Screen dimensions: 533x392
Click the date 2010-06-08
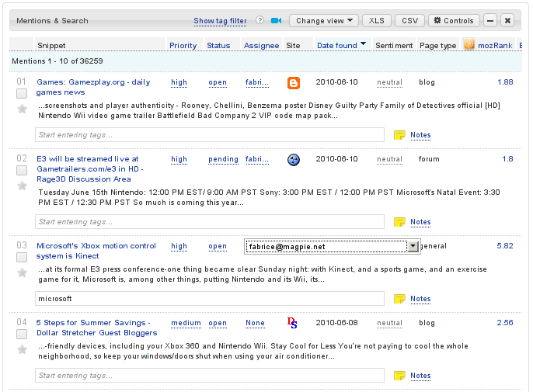336,323
